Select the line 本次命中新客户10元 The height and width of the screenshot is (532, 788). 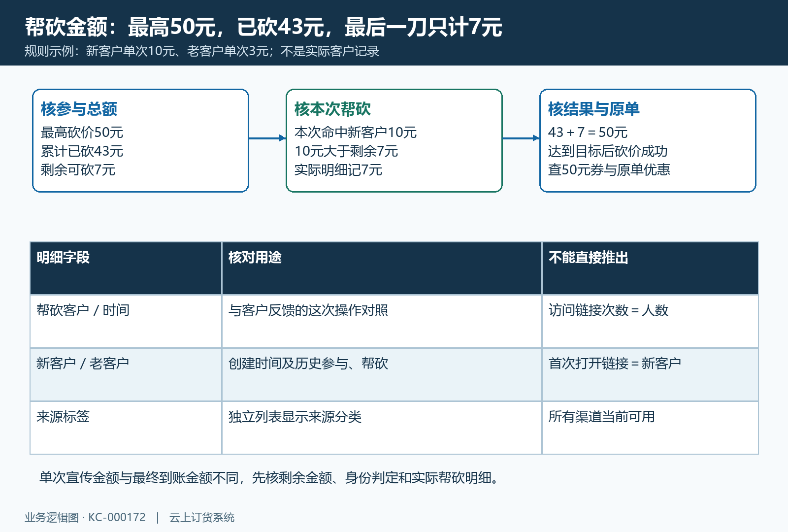[356, 132]
